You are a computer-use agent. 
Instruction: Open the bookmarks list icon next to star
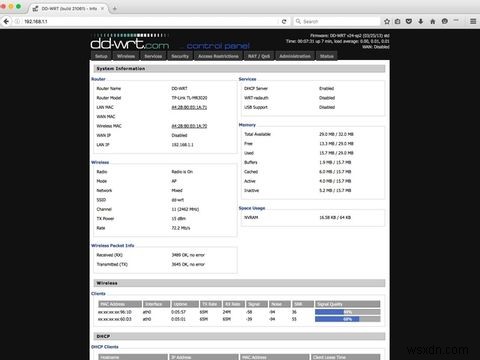click(x=398, y=21)
